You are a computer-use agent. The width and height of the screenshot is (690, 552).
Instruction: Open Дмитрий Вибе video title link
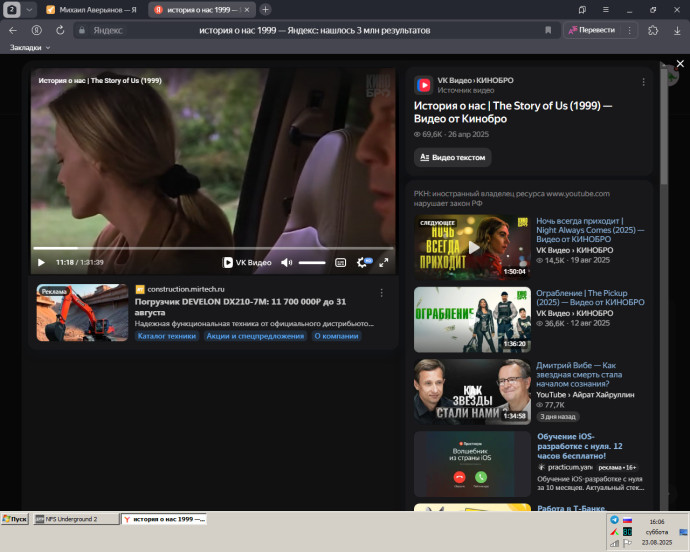coord(579,375)
